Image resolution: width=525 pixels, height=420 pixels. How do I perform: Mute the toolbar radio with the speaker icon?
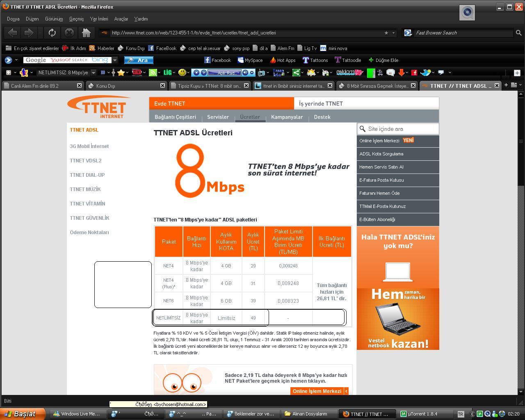[245, 73]
